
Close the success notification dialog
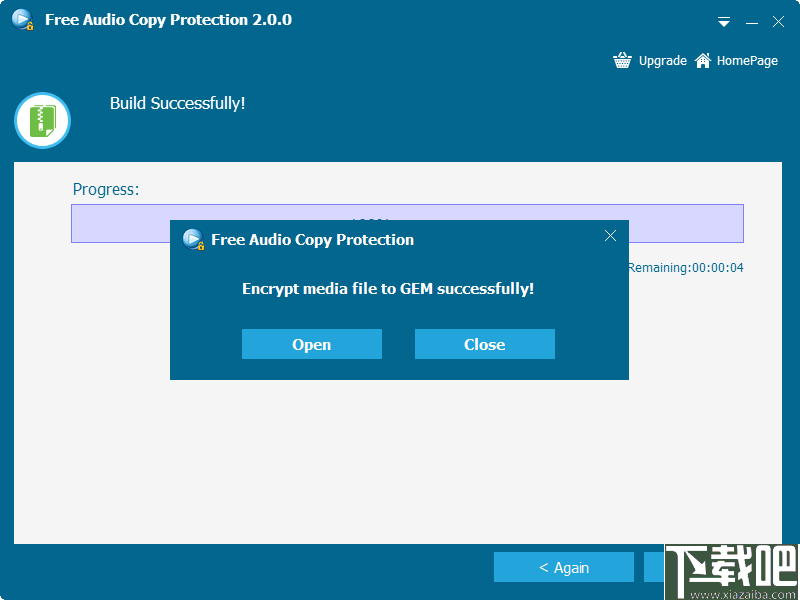484,344
